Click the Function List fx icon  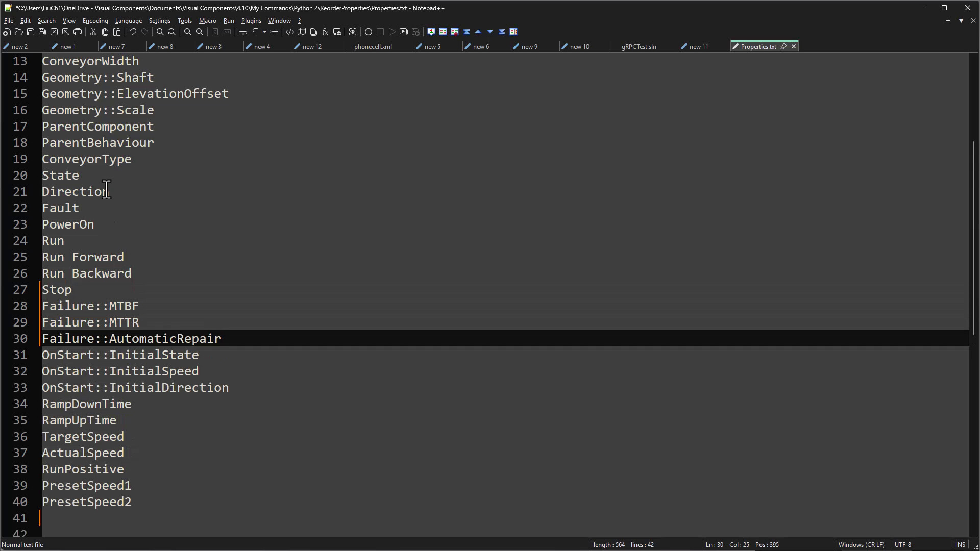tap(325, 32)
